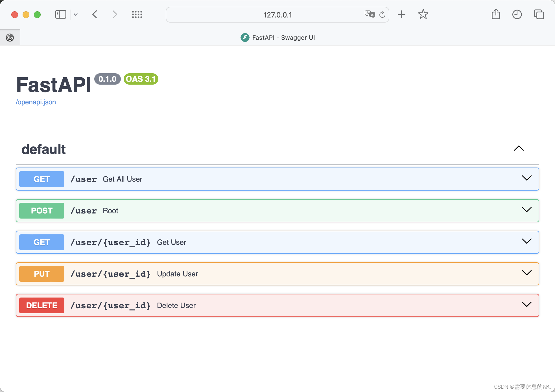
Task: Open the Share icon in toolbar
Action: click(496, 14)
